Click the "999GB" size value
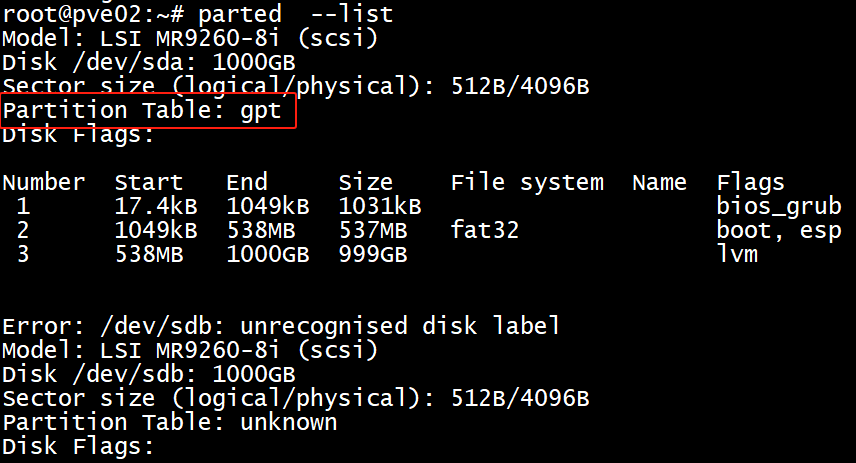856x463 pixels. point(372,254)
